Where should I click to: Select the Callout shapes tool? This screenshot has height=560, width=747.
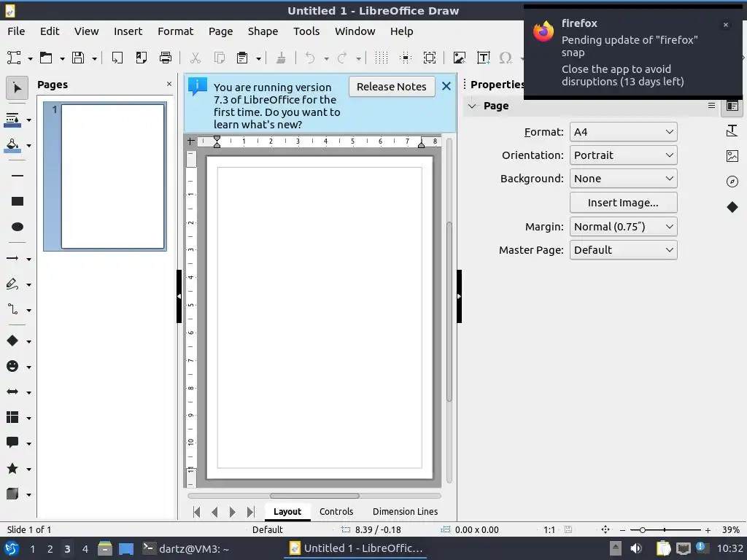coord(12,443)
